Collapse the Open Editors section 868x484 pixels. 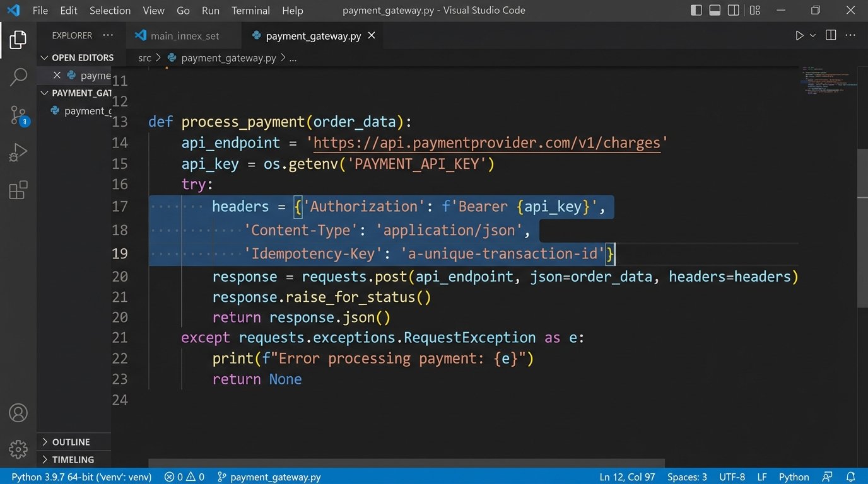click(44, 57)
